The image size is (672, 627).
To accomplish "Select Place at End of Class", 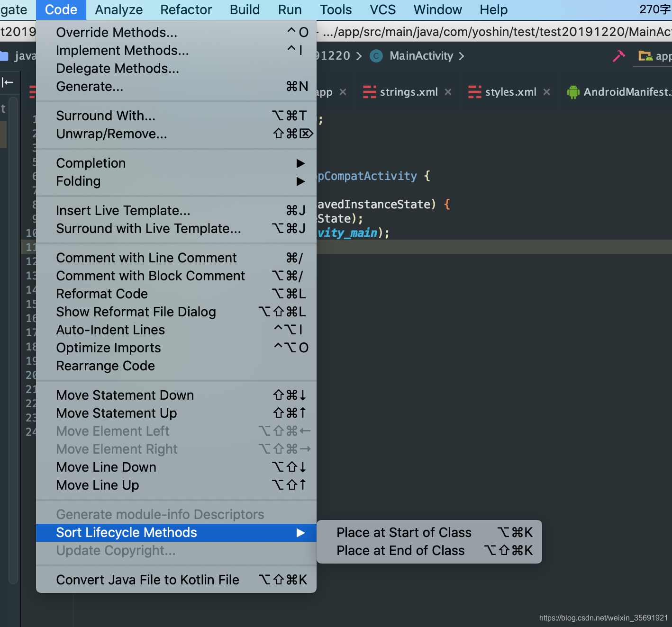I will [400, 550].
